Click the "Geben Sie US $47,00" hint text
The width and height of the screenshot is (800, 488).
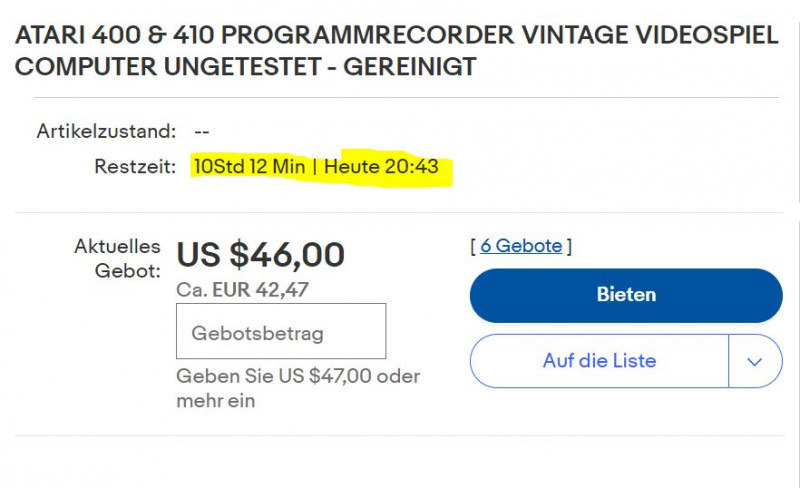298,377
